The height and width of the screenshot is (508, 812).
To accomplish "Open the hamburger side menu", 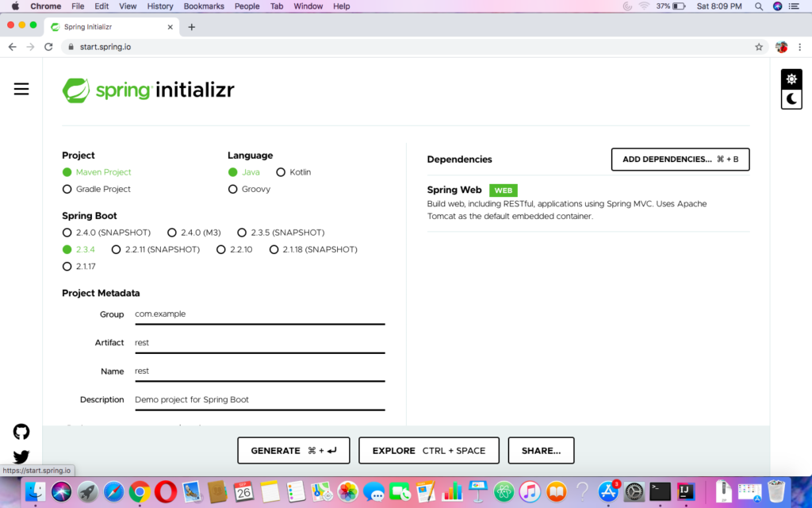I will [x=21, y=89].
